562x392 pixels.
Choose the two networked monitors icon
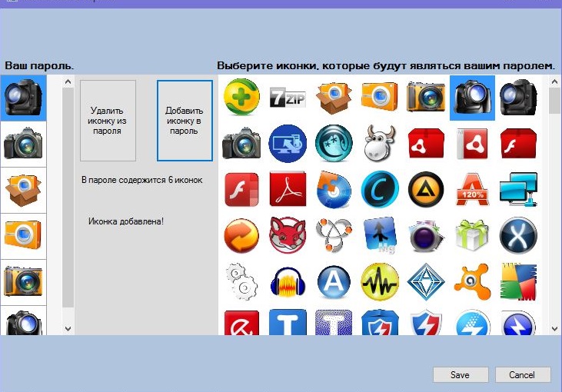click(x=518, y=189)
